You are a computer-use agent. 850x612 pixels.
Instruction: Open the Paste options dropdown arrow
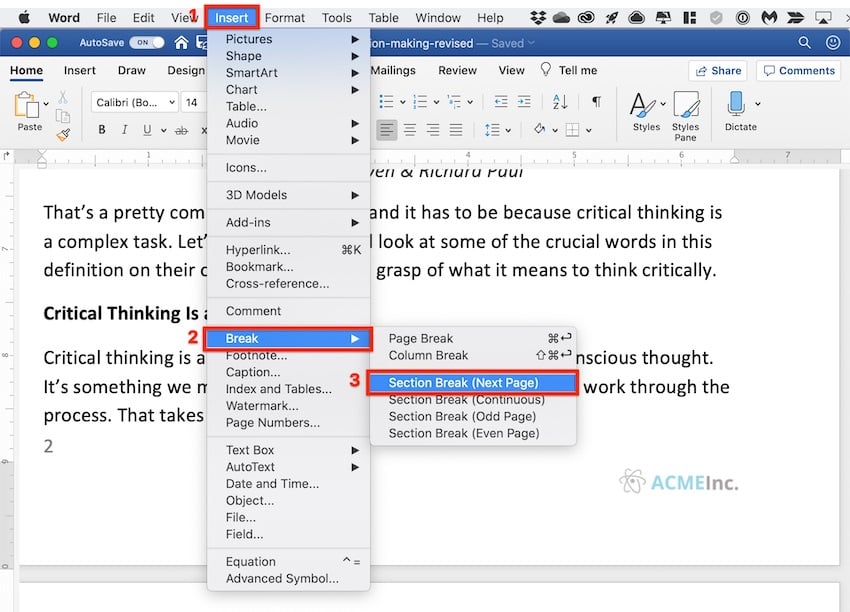(x=46, y=103)
